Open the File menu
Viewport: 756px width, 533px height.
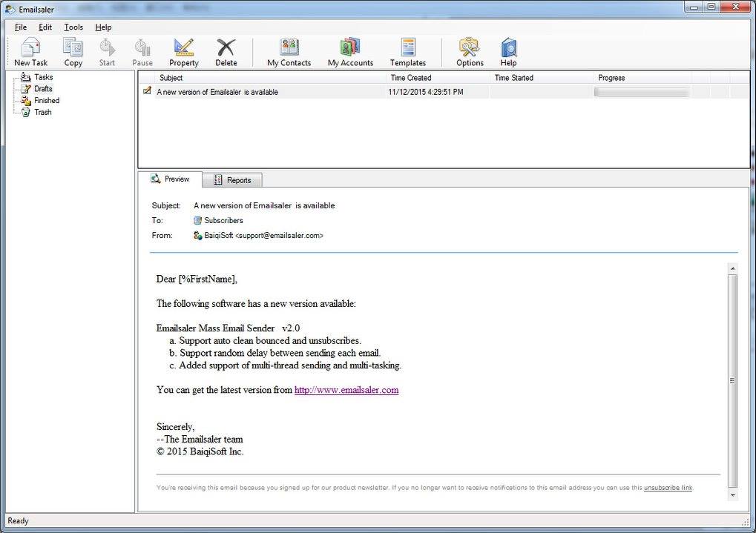point(21,27)
